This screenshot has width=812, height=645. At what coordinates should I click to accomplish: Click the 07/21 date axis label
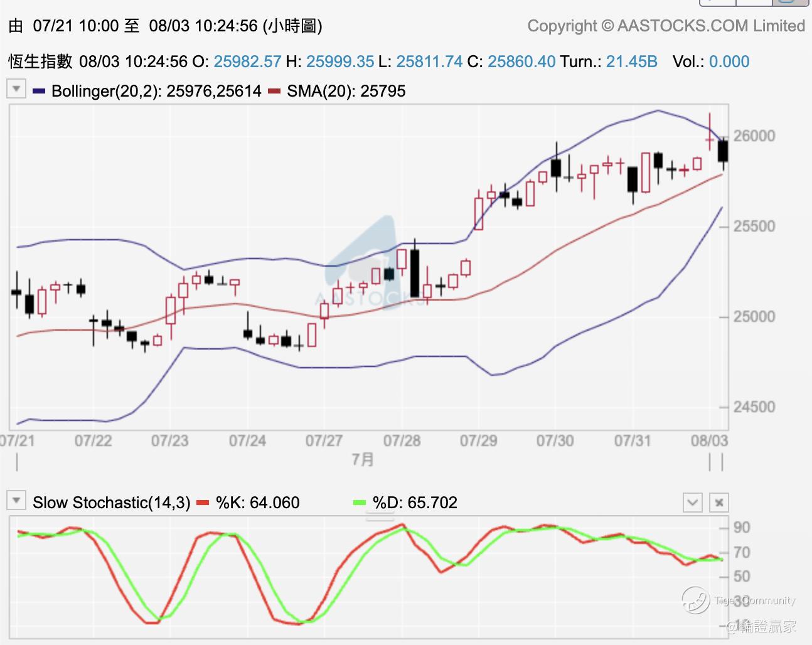18,440
